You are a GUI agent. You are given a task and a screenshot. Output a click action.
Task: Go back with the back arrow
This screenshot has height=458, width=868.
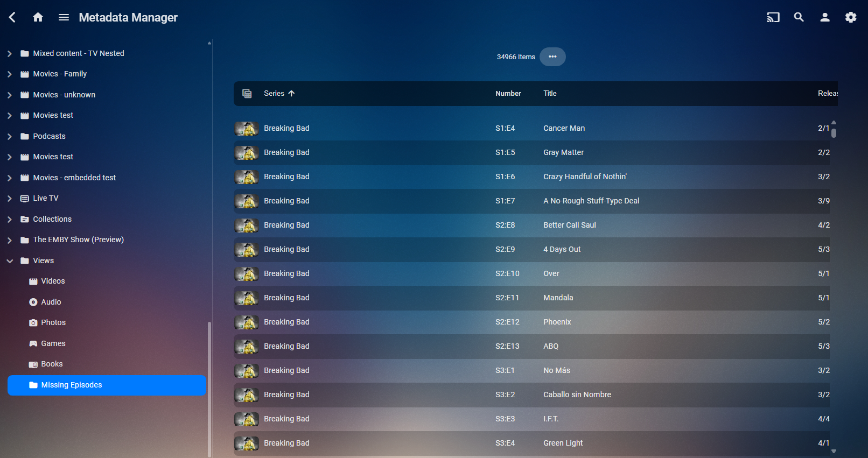12,17
